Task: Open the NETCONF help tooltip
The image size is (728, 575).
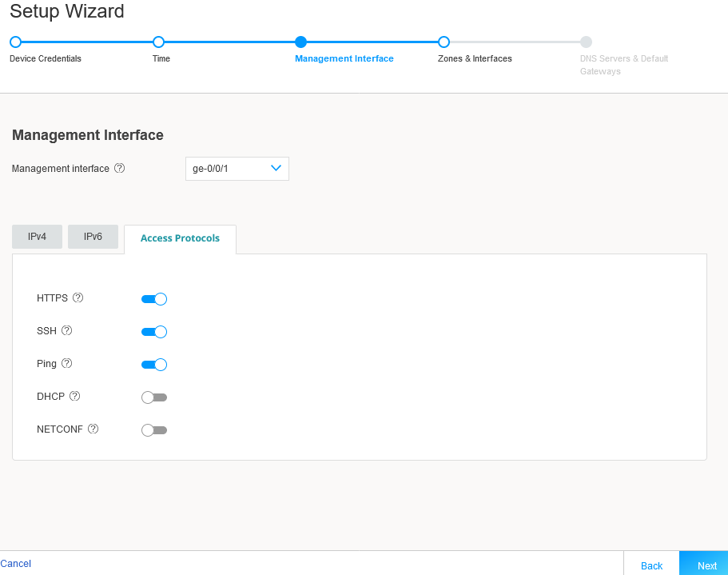Action: [93, 429]
